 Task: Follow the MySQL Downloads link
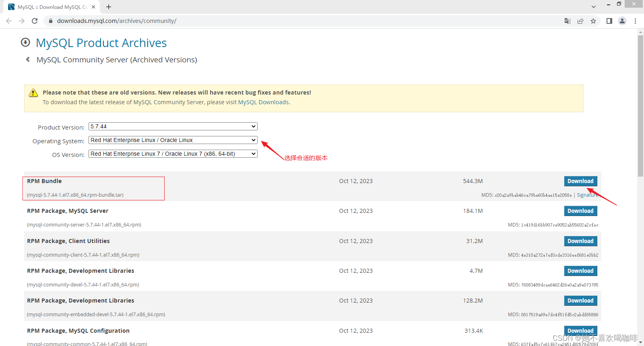263,102
